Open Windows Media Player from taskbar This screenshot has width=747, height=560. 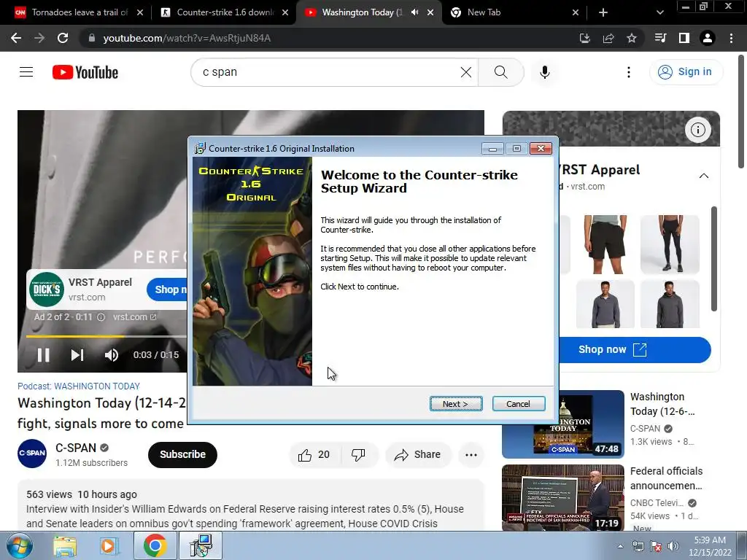point(109,546)
